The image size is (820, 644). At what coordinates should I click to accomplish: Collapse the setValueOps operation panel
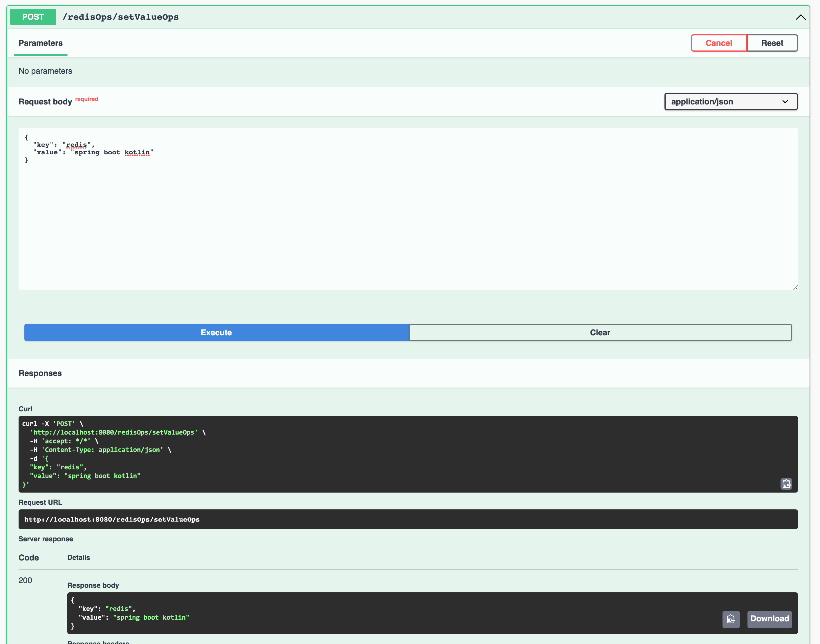pos(800,17)
